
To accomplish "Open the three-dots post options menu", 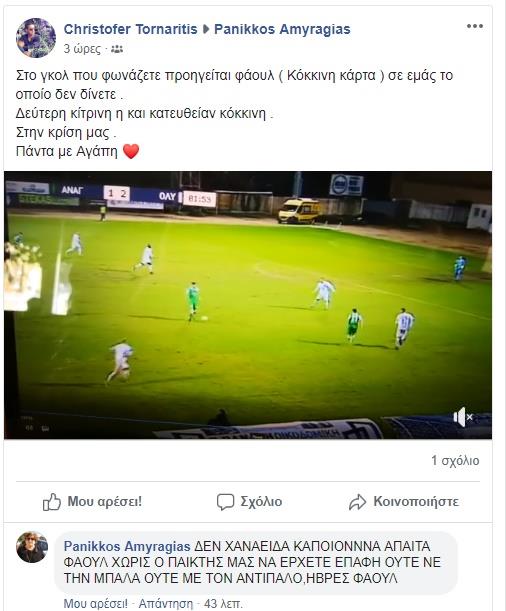I will pyautogui.click(x=475, y=26).
